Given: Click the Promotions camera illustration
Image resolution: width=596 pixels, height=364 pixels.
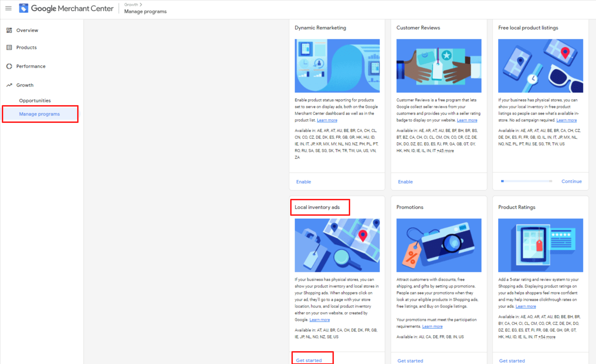Looking at the screenshot, I should coord(439,245).
